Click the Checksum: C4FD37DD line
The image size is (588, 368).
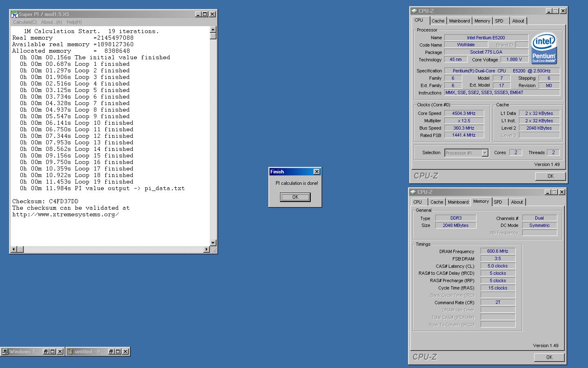[45, 201]
